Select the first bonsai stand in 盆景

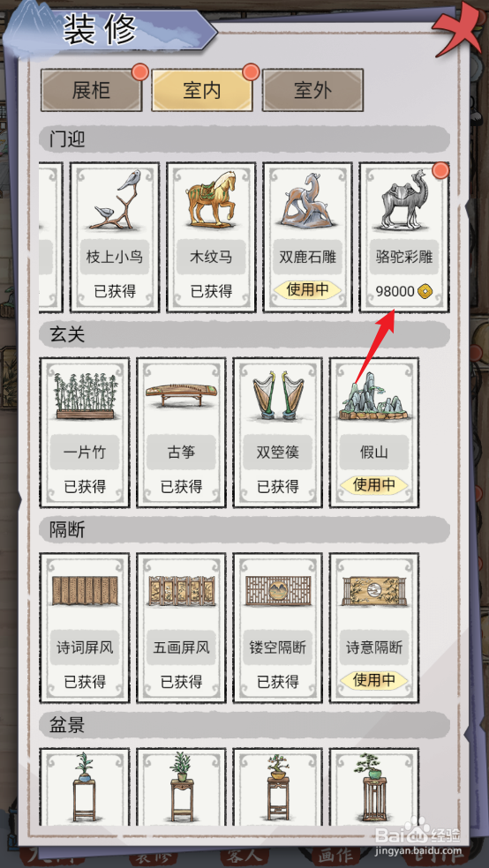click(x=85, y=787)
